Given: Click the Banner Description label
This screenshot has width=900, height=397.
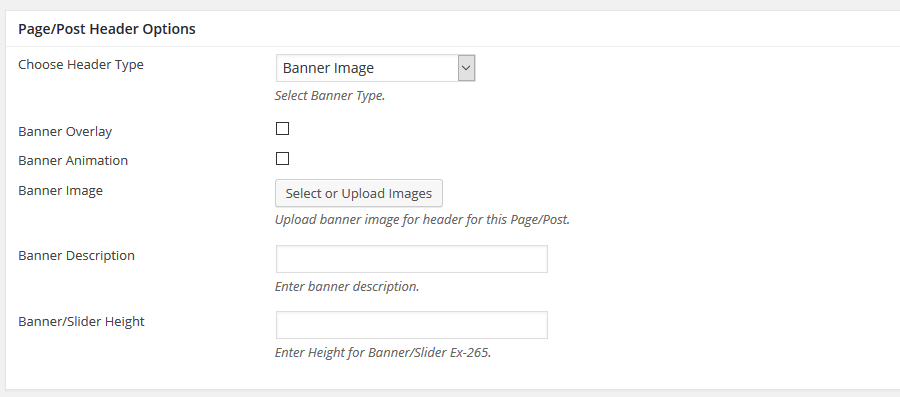Looking at the screenshot, I should 76,255.
